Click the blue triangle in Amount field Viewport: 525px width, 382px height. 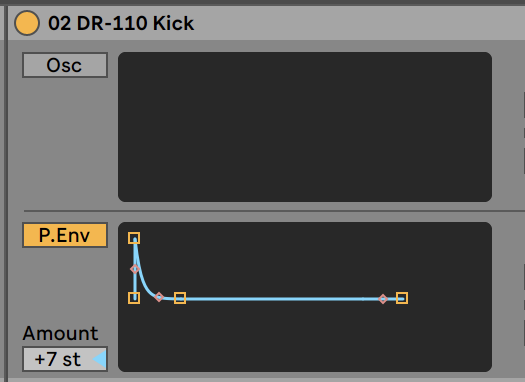pos(100,359)
